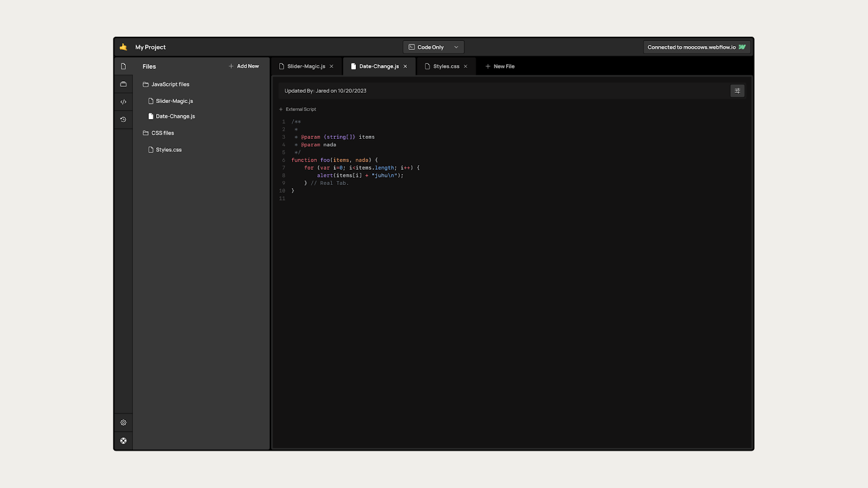Close the Slider-Magic.js tab
The width and height of the screenshot is (868, 488).
(x=331, y=66)
